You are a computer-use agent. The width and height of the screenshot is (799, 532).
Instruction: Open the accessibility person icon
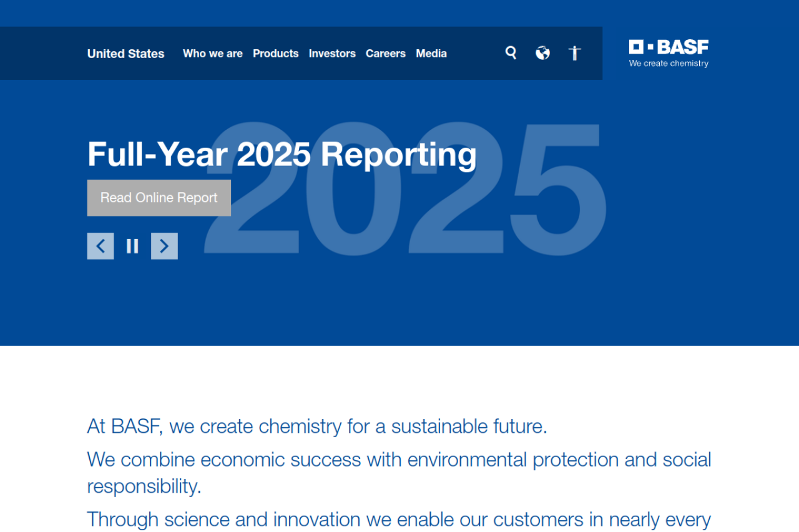coord(574,53)
